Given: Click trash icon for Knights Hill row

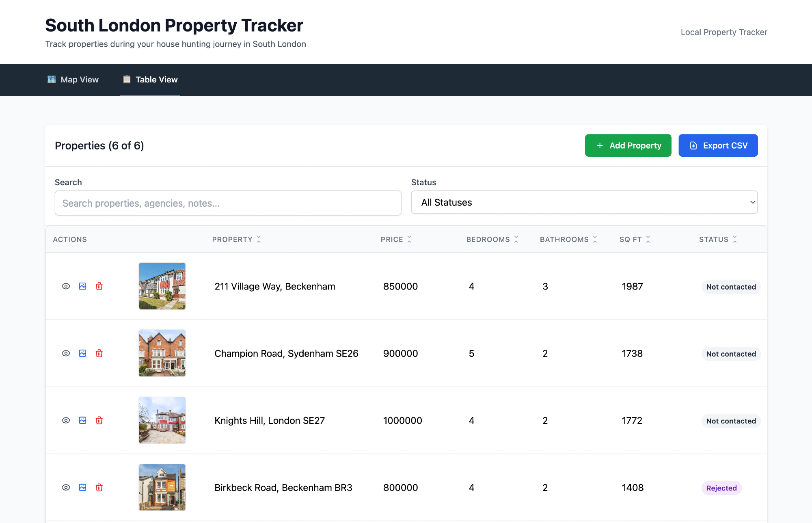Looking at the screenshot, I should tap(99, 420).
